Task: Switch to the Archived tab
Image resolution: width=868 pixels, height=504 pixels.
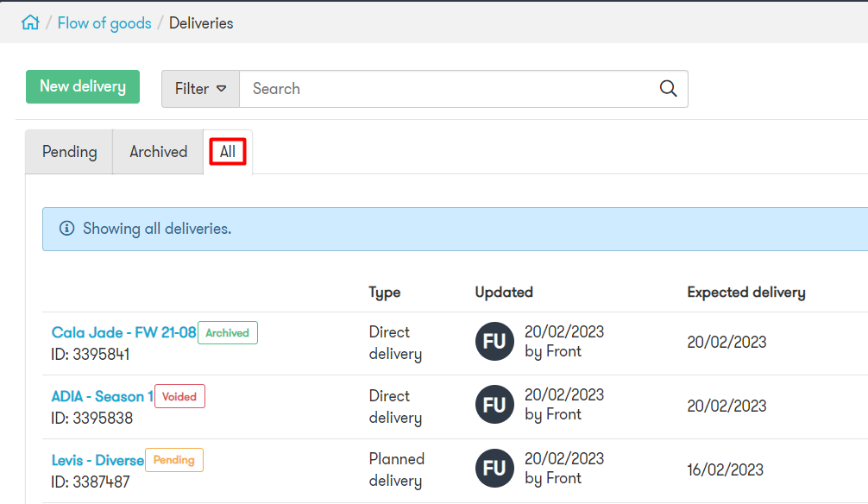Action: tap(158, 152)
